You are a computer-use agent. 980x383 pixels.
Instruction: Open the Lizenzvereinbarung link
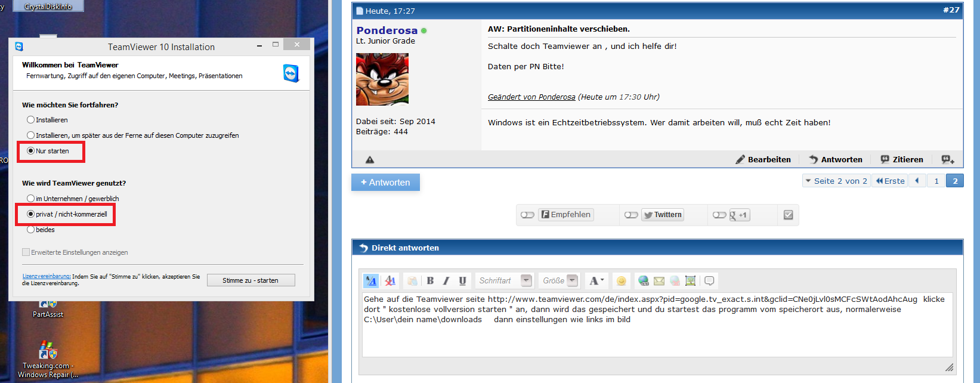(47, 276)
